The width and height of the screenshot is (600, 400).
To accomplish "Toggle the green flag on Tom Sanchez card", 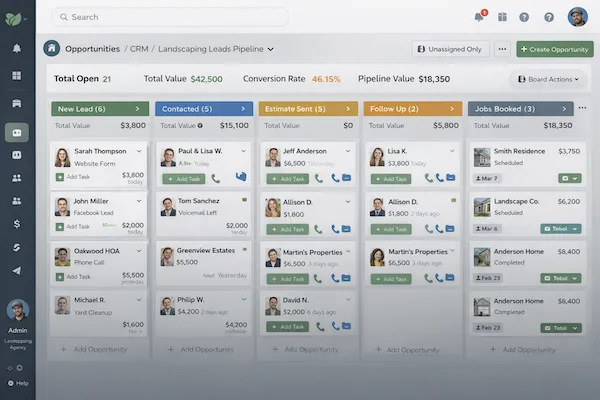I will click(x=244, y=200).
